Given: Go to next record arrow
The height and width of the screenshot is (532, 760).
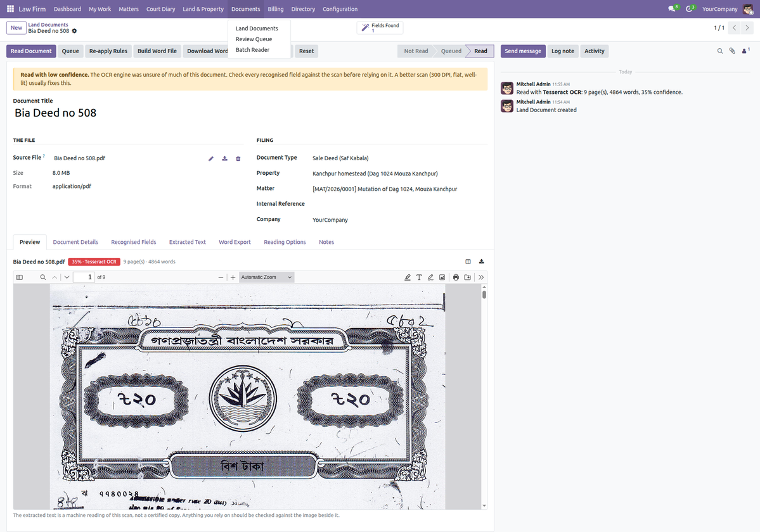Looking at the screenshot, I should (747, 28).
